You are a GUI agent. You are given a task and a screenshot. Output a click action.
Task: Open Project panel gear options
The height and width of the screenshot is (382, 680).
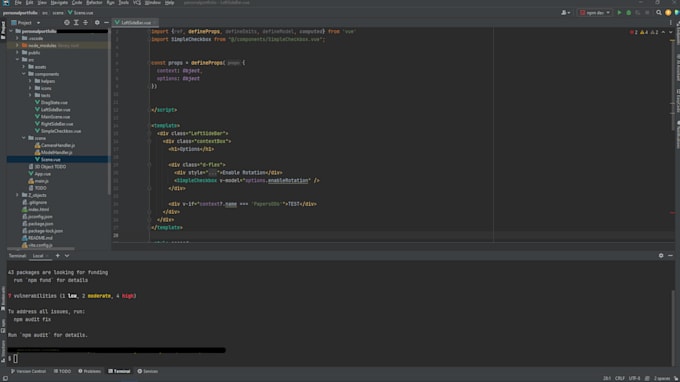point(97,23)
